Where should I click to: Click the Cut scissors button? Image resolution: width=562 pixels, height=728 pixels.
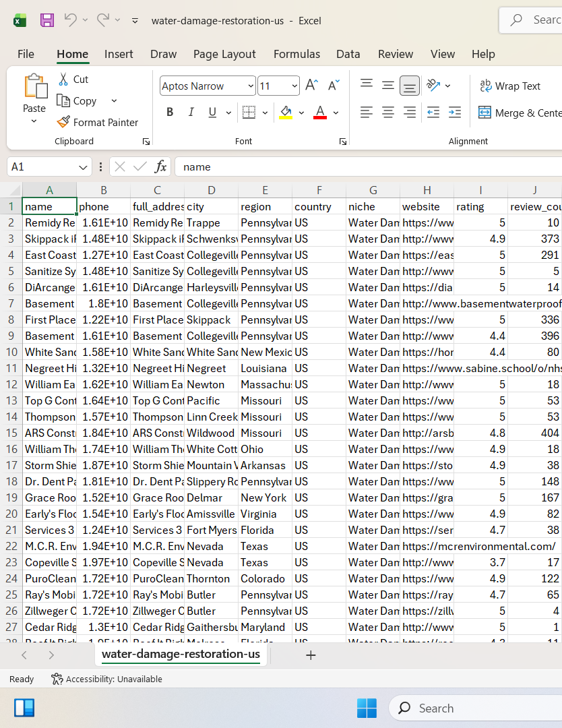[x=73, y=80]
